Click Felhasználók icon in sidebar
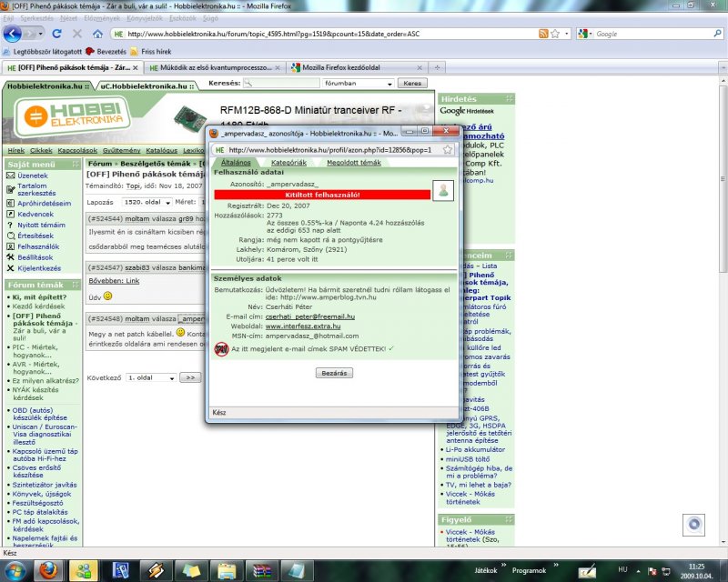The image size is (728, 582). [11, 246]
